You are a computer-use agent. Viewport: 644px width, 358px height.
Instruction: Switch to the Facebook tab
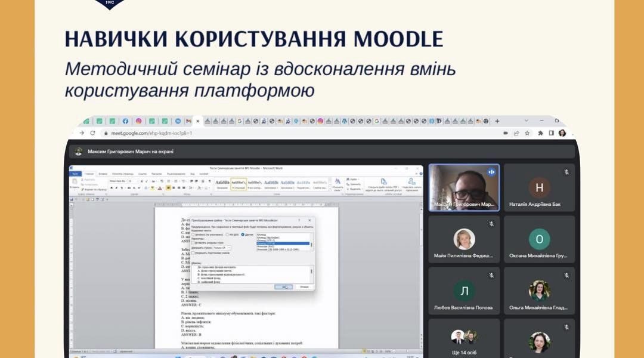click(x=125, y=121)
